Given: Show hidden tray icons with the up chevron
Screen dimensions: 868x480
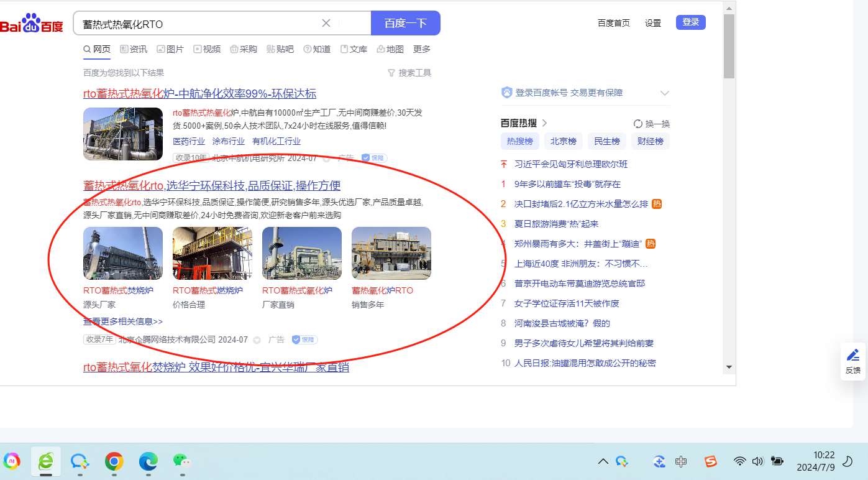Looking at the screenshot, I should [x=603, y=461].
